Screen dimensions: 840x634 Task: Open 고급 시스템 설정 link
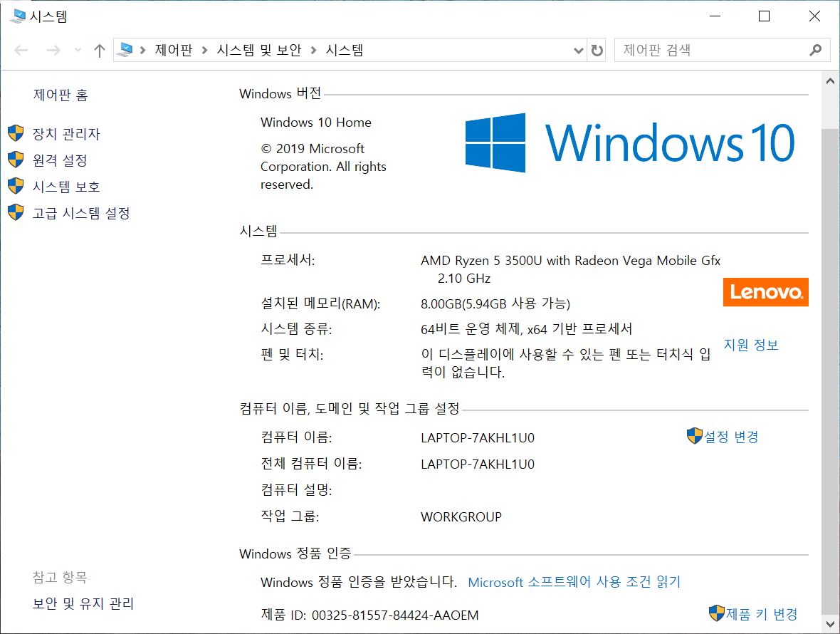(x=81, y=213)
